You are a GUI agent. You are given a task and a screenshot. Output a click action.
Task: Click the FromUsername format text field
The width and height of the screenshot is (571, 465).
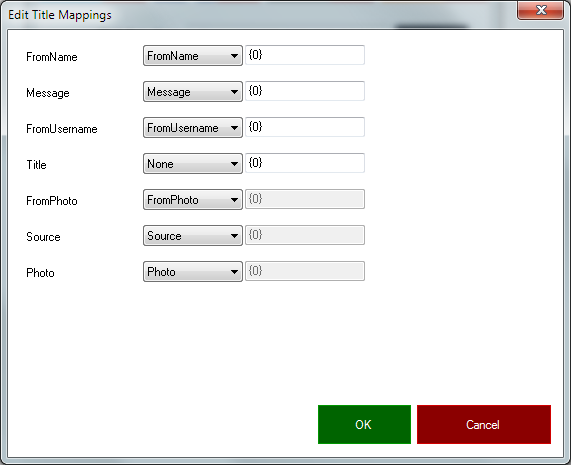[x=305, y=127]
